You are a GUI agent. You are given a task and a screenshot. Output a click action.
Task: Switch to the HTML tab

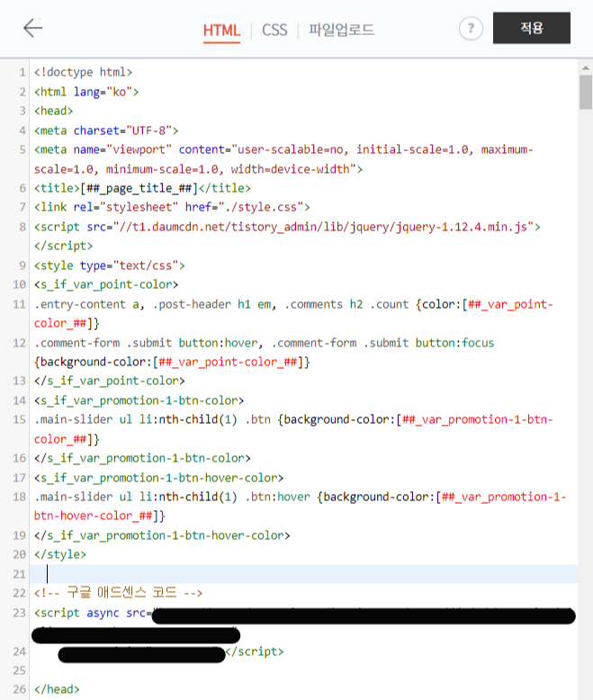click(x=221, y=31)
